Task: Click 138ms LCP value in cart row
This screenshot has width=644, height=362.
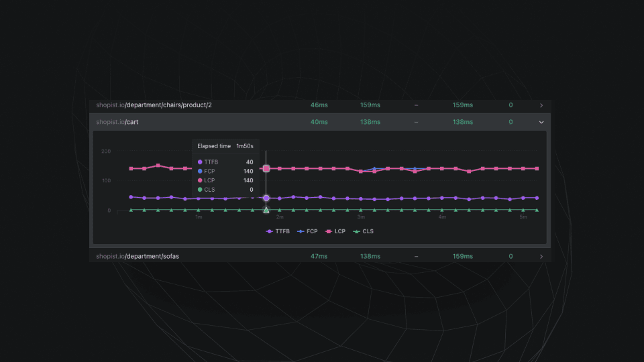Action: pos(462,122)
